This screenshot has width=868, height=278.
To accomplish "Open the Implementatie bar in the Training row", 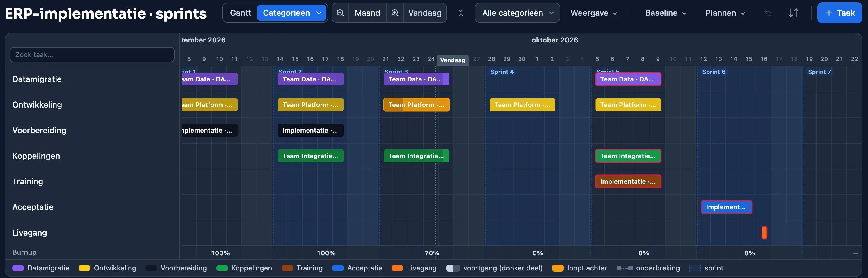I will 628,182.
